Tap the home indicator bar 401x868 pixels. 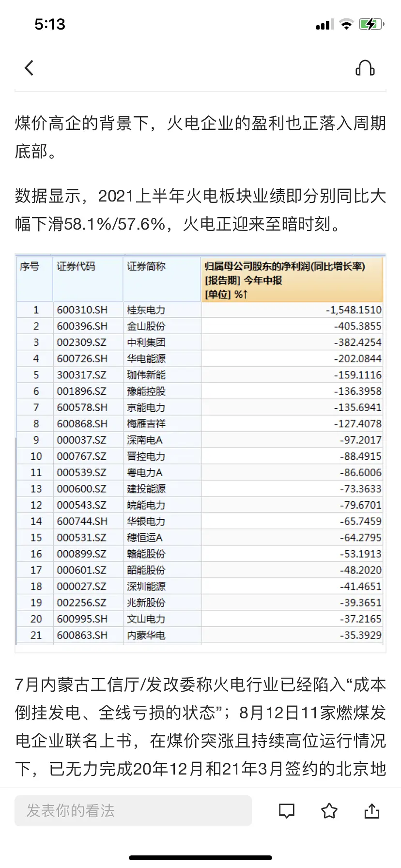(200, 858)
